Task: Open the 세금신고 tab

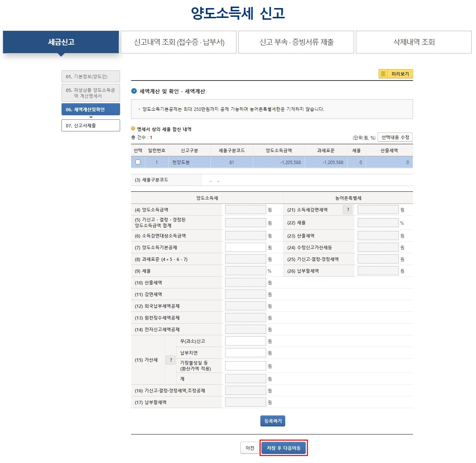Action: click(61, 42)
